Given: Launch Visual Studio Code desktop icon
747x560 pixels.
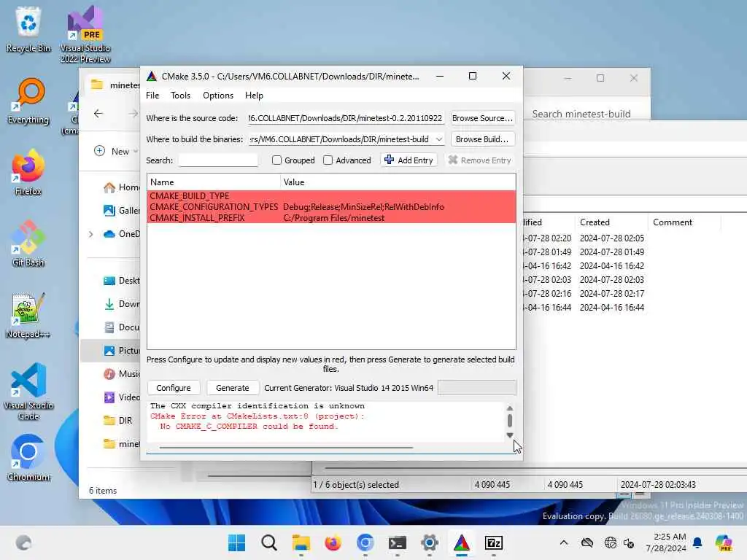Looking at the screenshot, I should [x=28, y=392].
